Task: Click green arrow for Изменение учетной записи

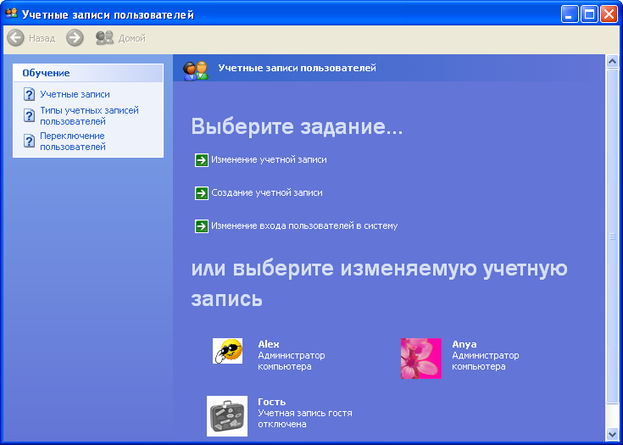Action: point(201,160)
